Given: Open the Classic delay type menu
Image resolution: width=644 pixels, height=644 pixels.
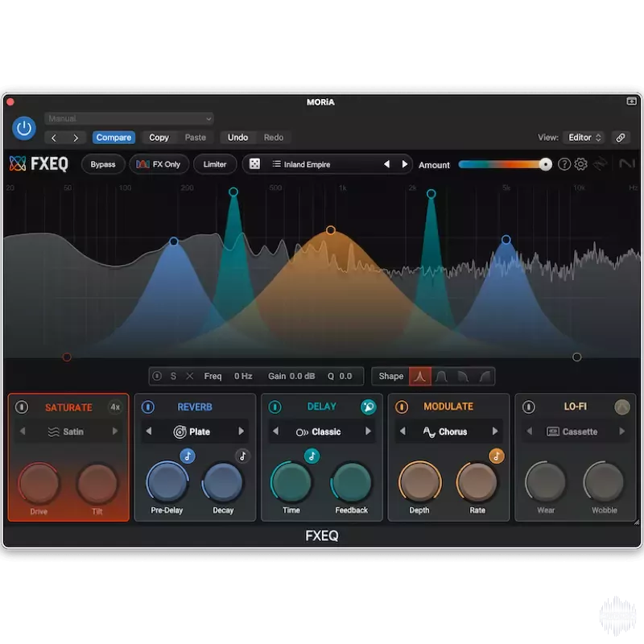Looking at the screenshot, I should 318,431.
